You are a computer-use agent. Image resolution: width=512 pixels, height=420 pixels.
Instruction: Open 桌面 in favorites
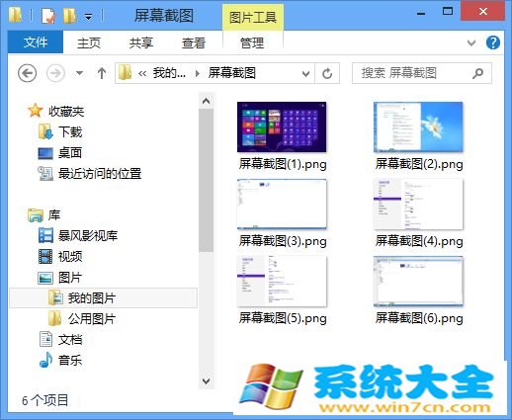(70, 153)
